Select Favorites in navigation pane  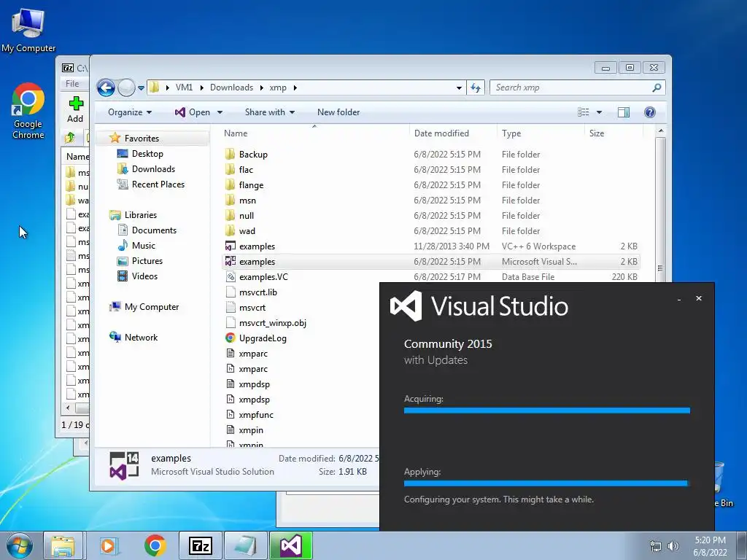click(142, 138)
